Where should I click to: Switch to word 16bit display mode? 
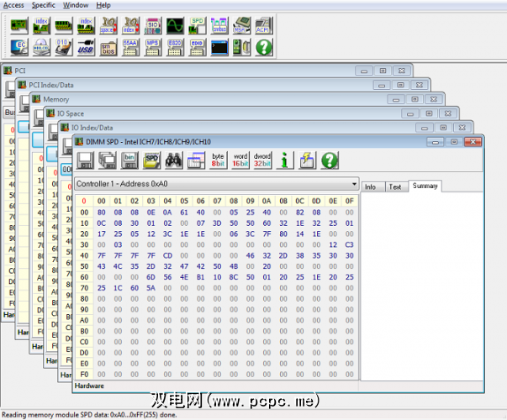(x=240, y=160)
